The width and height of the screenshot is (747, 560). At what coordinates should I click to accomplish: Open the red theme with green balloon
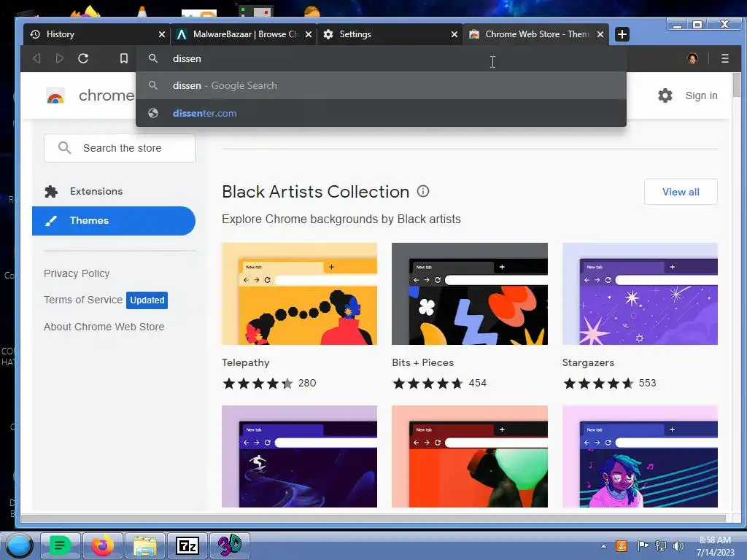tap(470, 456)
